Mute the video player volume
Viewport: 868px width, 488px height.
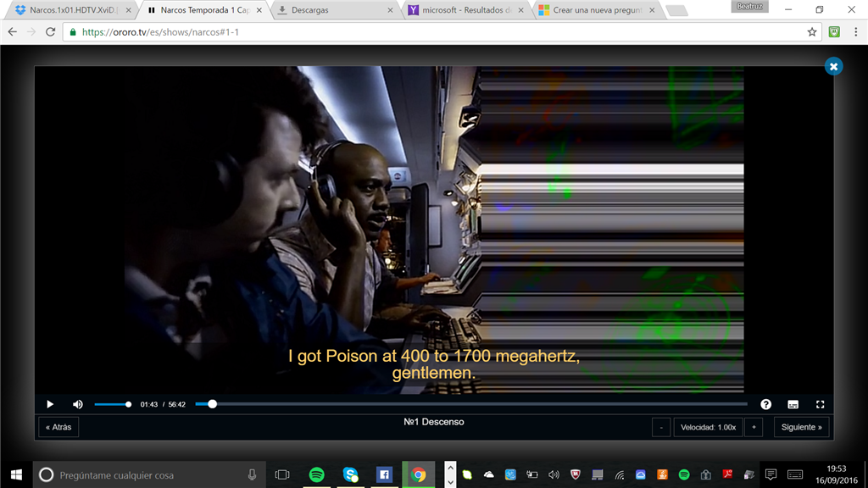(x=77, y=404)
